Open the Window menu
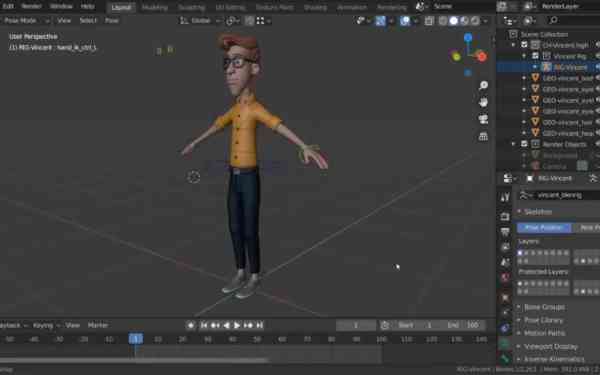 (x=61, y=6)
